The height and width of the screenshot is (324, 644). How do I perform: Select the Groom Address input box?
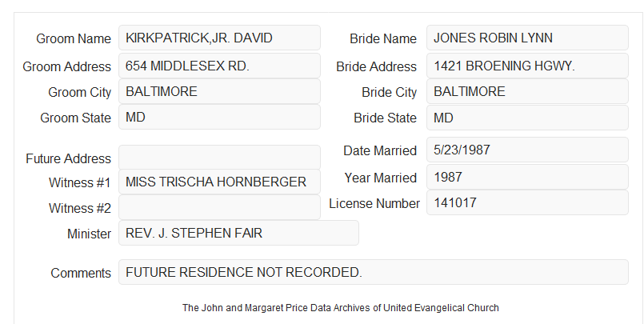pyautogui.click(x=219, y=66)
